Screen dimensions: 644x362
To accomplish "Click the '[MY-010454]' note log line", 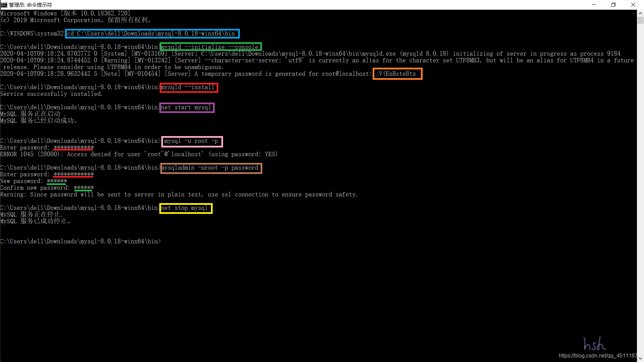I will click(208, 74).
